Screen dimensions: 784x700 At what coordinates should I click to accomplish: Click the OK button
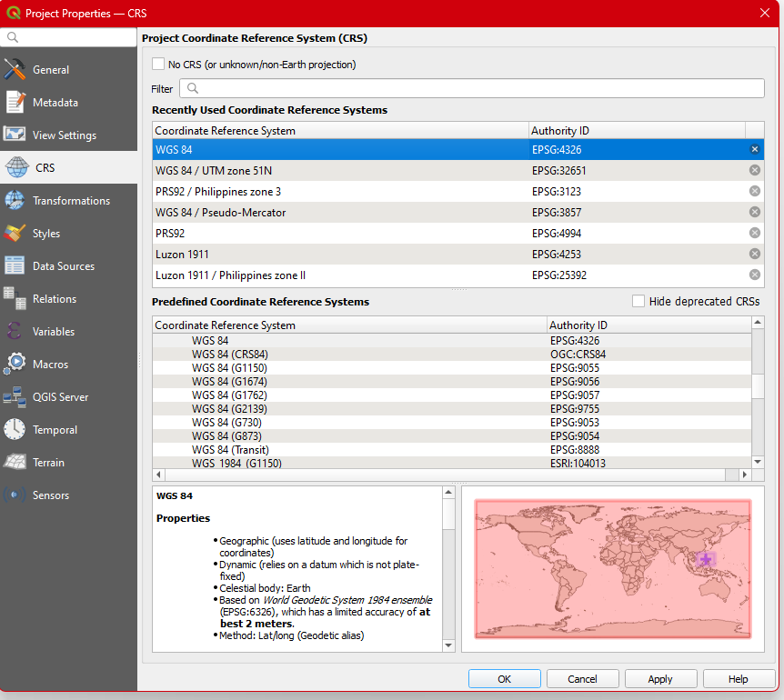point(504,679)
